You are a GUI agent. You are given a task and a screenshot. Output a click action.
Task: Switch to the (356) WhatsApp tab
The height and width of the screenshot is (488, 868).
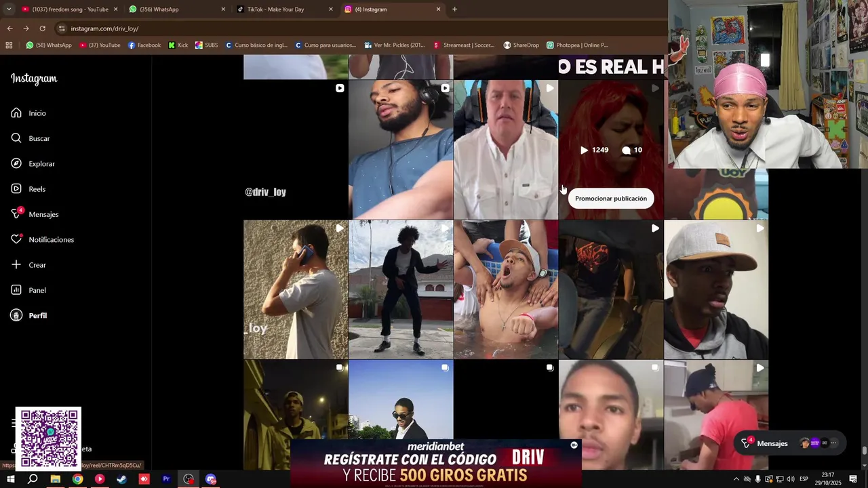178,9
